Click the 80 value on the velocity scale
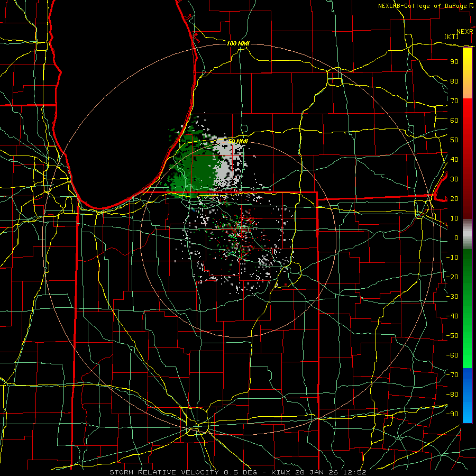This screenshot has height=476, width=476. 454,81
